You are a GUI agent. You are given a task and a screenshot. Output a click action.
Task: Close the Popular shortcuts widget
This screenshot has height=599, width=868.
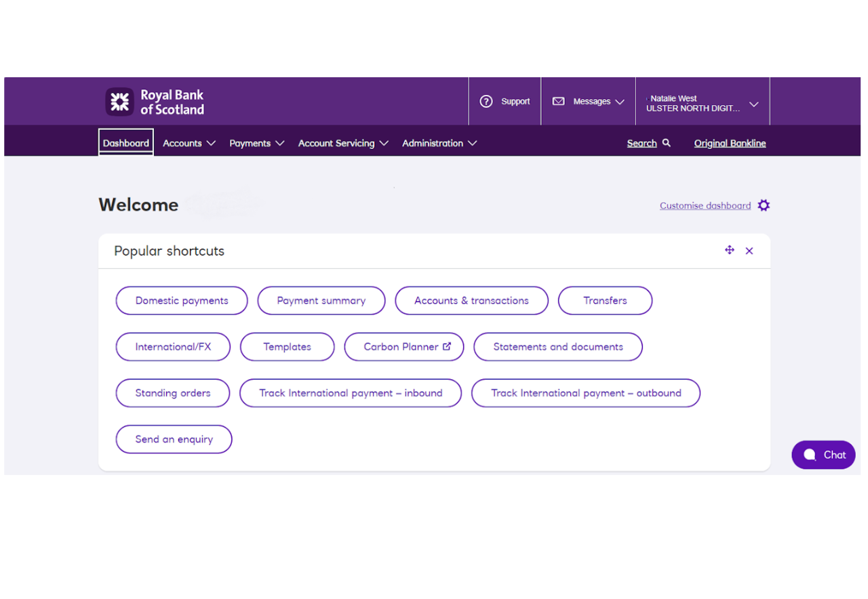pos(749,250)
